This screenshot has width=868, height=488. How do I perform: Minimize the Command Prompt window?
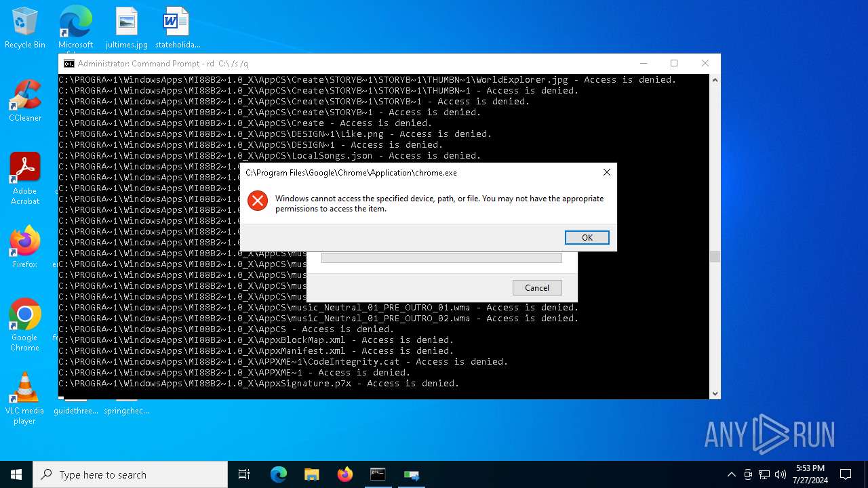coord(643,63)
